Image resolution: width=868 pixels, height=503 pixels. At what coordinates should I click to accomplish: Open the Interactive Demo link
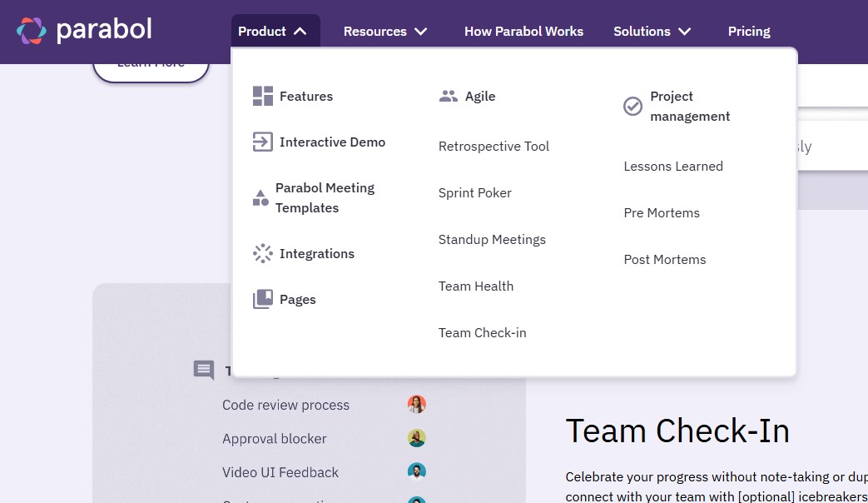coord(332,142)
